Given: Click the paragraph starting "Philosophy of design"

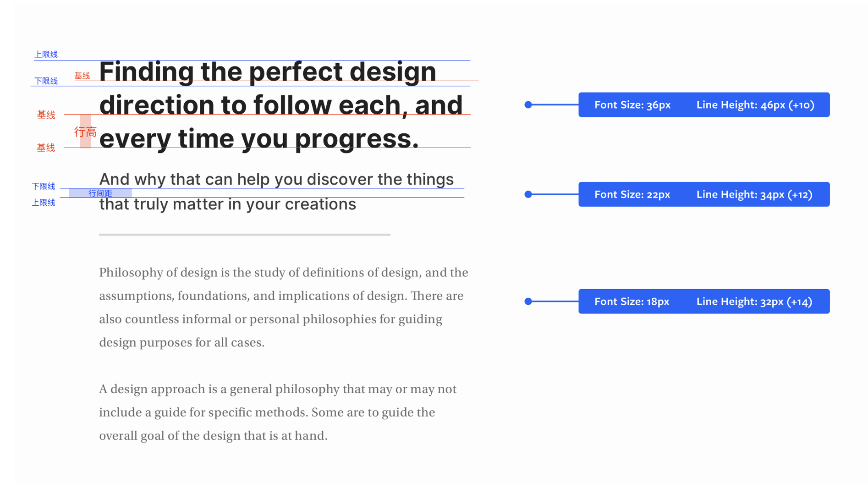Looking at the screenshot, I should pos(283,307).
